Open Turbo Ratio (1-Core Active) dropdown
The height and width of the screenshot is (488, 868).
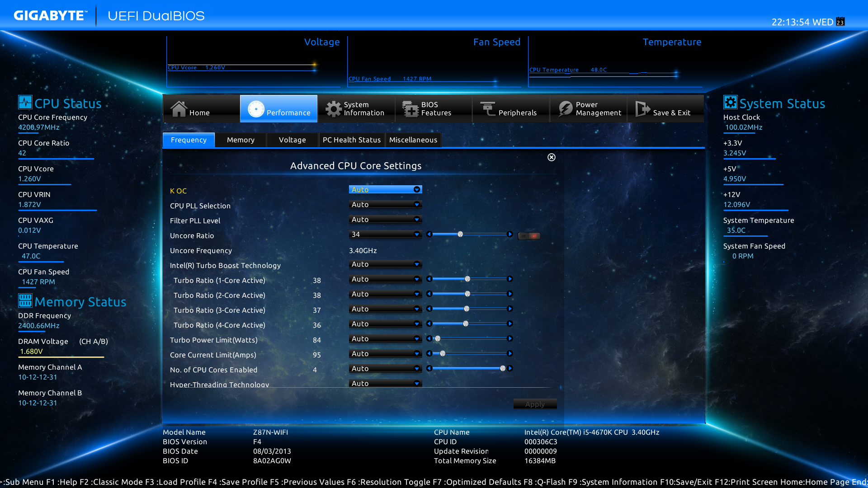[385, 279]
